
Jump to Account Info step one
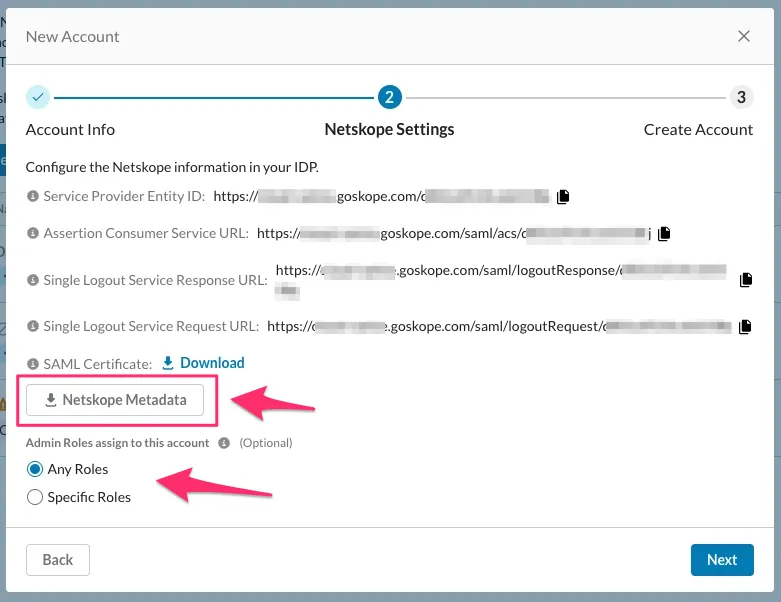(38, 97)
